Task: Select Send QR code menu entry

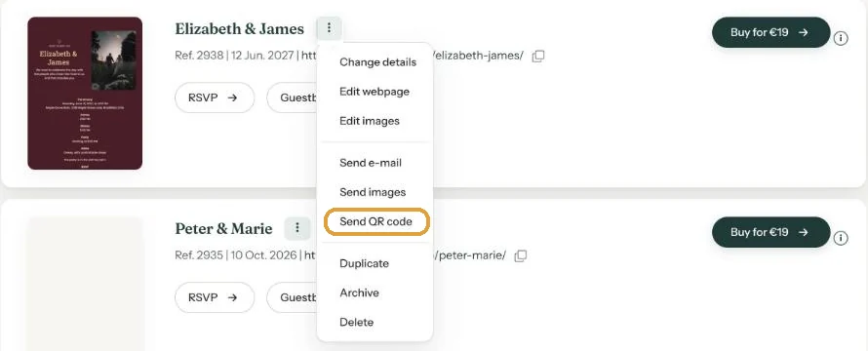Action: (375, 221)
